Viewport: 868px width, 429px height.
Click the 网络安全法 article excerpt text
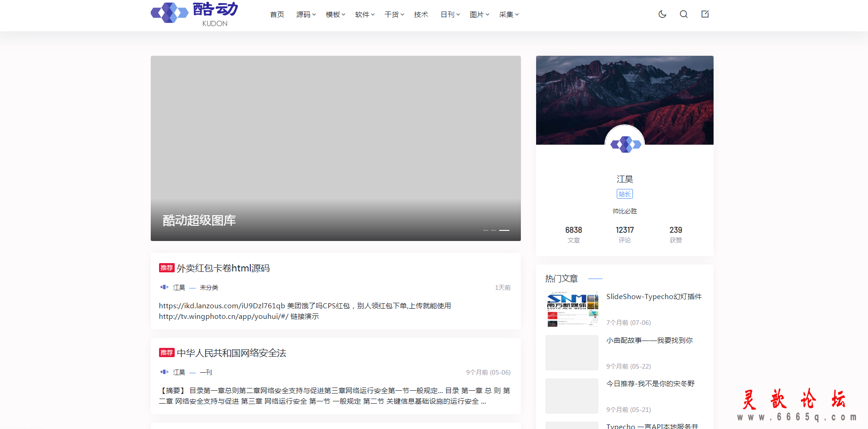pos(334,396)
